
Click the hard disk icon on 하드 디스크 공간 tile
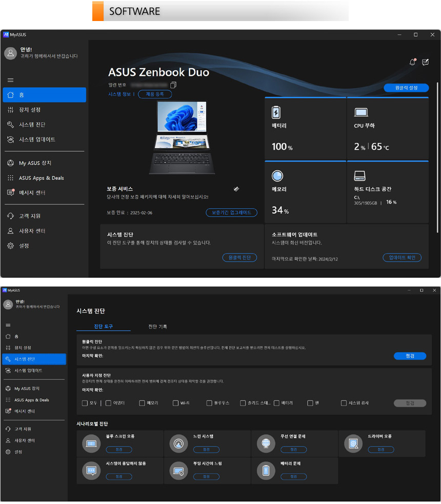point(359,176)
